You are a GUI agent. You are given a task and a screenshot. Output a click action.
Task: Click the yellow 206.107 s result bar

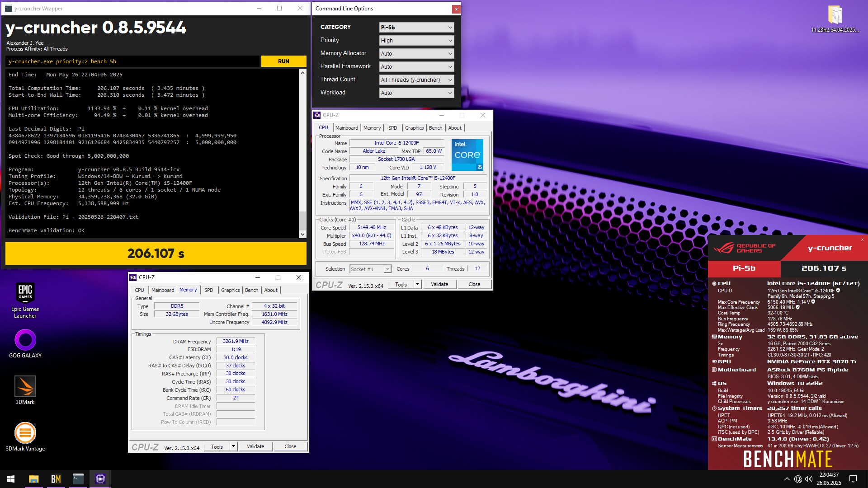(156, 253)
